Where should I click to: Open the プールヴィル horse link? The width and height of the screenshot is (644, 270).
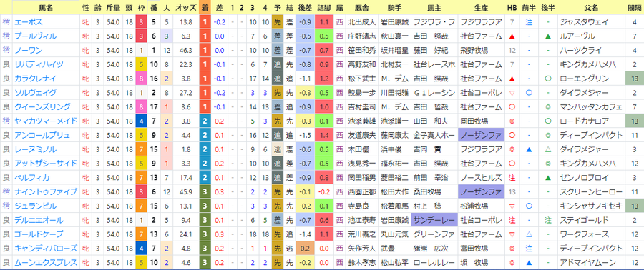pyautogui.click(x=35, y=36)
